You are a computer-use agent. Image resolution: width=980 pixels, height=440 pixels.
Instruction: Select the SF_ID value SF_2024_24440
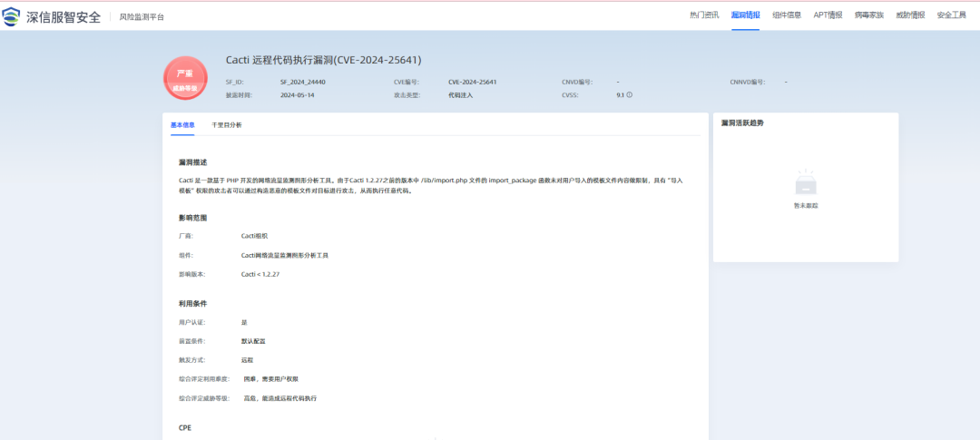pyautogui.click(x=303, y=82)
